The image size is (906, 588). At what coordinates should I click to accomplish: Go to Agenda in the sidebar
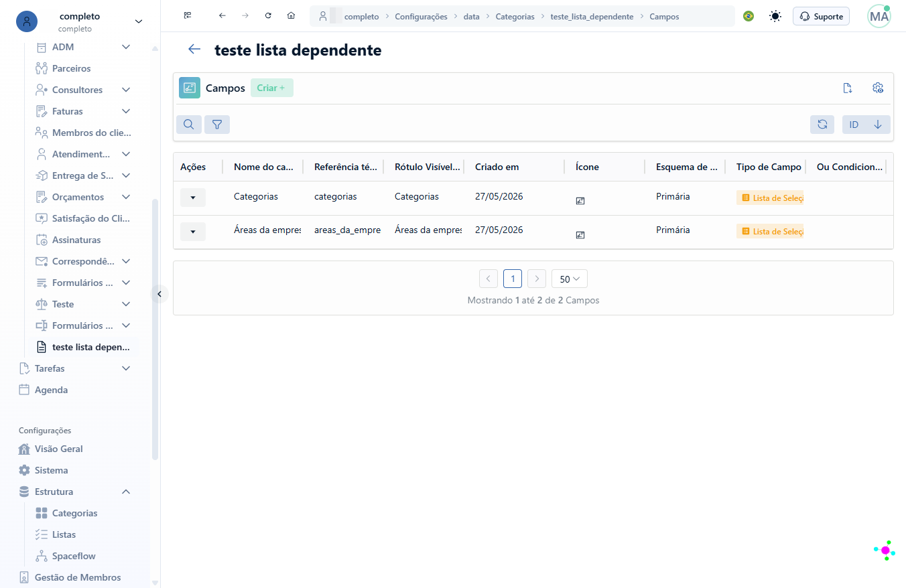(51, 390)
